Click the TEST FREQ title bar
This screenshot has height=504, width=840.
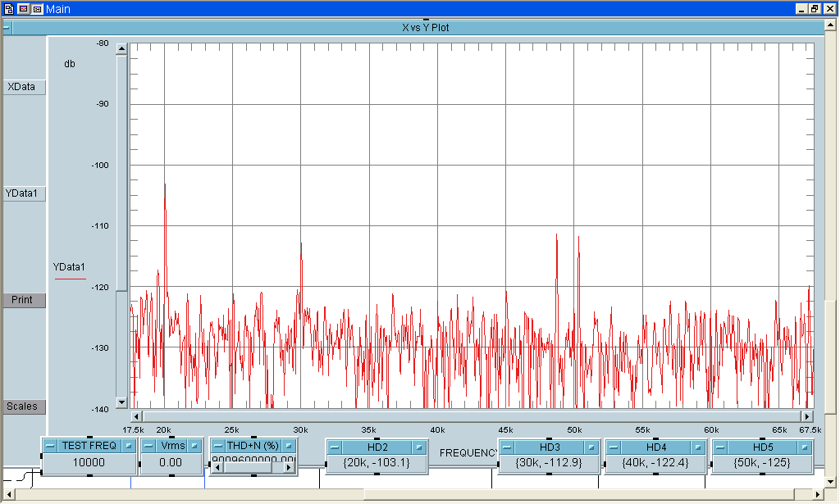[x=89, y=446]
